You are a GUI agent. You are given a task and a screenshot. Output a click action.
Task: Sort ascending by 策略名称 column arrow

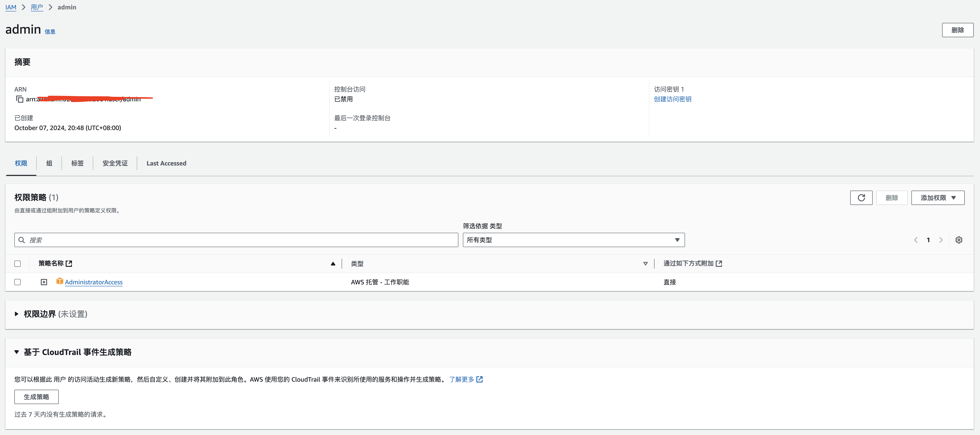[333, 263]
